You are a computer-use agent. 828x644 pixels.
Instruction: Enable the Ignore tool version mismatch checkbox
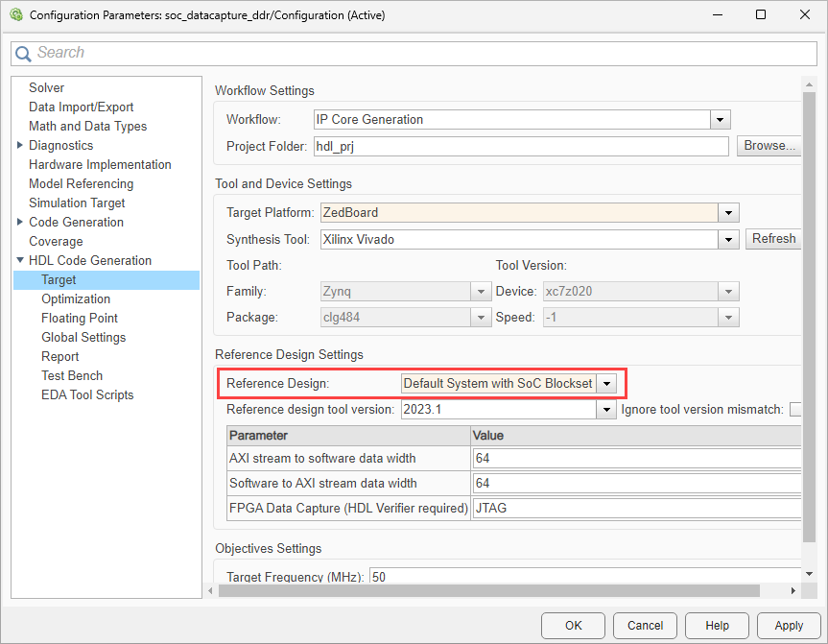[794, 409]
